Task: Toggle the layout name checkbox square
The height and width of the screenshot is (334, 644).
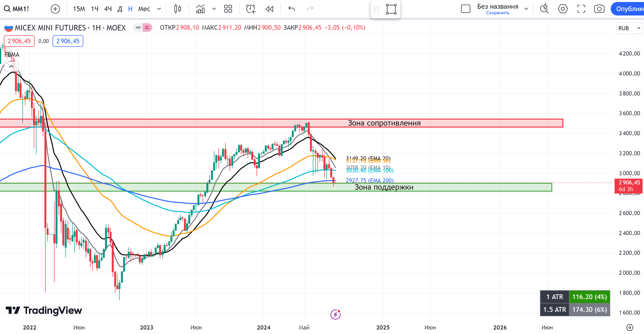Action: 465,9
